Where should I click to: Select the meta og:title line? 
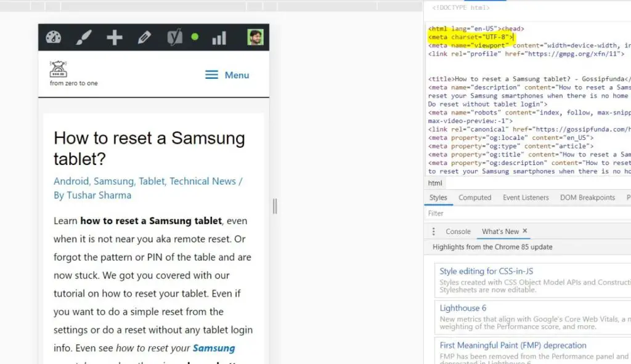point(529,155)
